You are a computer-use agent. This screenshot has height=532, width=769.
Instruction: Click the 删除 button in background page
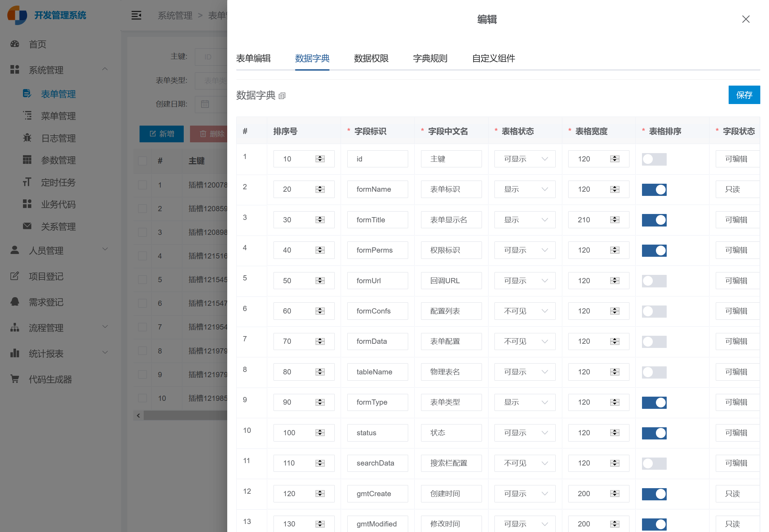pyautogui.click(x=209, y=134)
